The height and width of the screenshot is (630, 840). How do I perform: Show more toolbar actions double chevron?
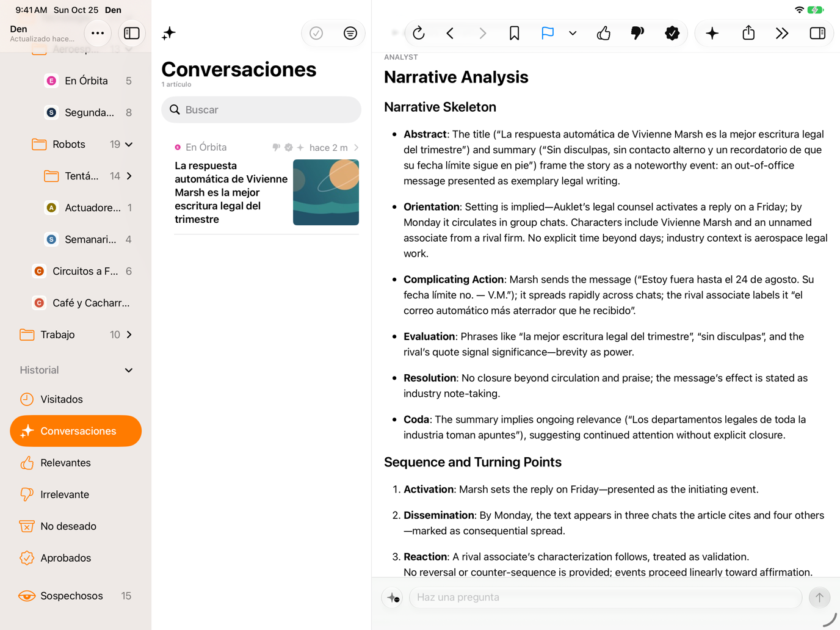pos(782,33)
